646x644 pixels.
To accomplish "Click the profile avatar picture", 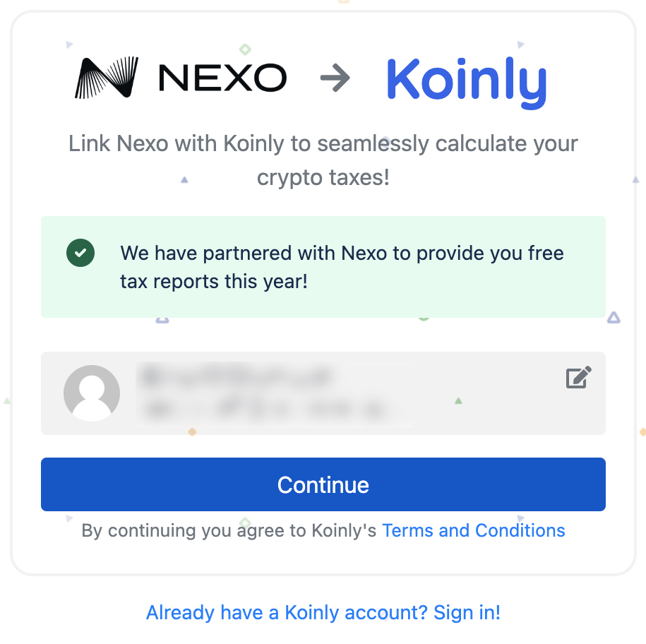I will tap(92, 393).
